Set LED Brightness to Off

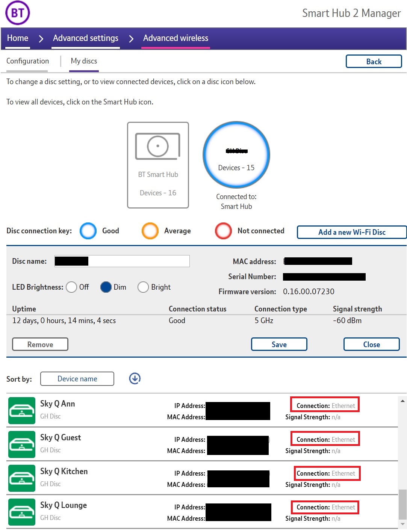pyautogui.click(x=71, y=287)
